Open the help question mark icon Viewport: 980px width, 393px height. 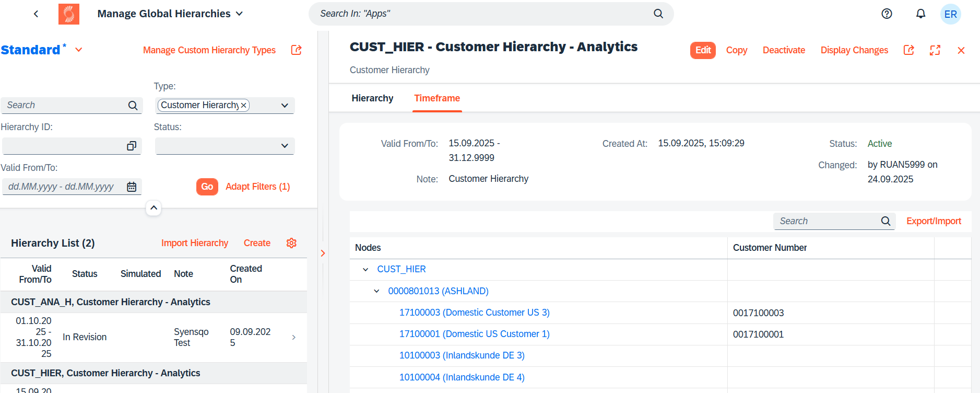click(887, 14)
